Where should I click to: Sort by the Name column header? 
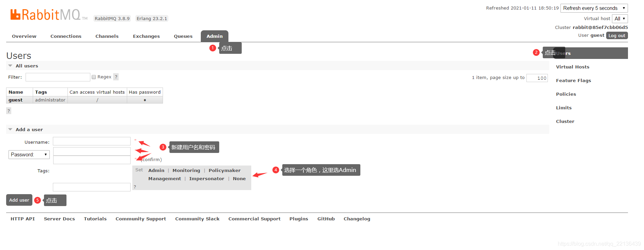(x=19, y=92)
